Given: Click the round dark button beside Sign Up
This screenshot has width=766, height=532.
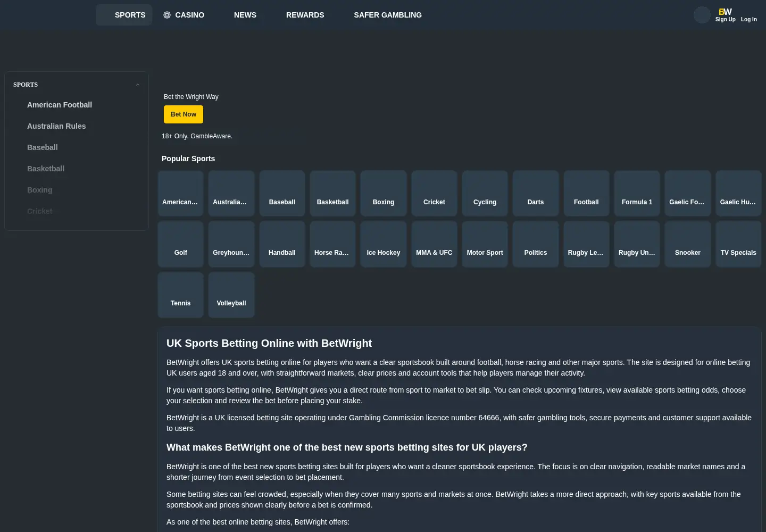Looking at the screenshot, I should coord(702,15).
